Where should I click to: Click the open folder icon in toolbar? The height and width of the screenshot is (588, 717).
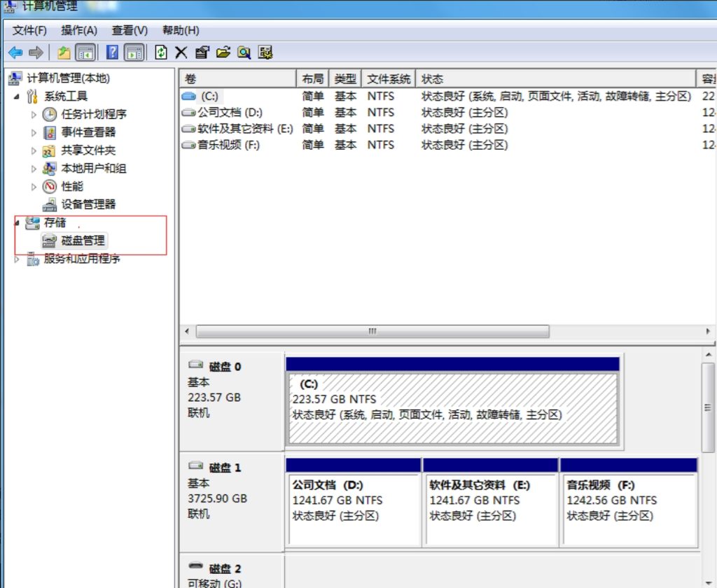(223, 52)
